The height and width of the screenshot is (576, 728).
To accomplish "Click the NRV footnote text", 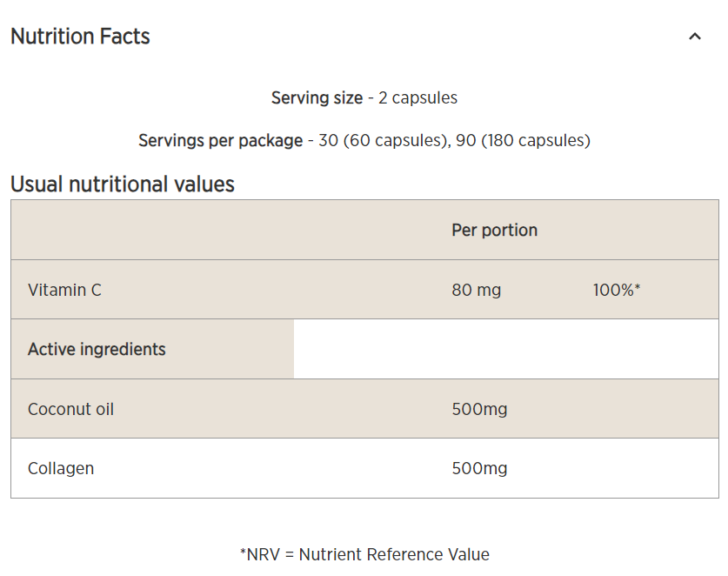I will pos(364,554).
